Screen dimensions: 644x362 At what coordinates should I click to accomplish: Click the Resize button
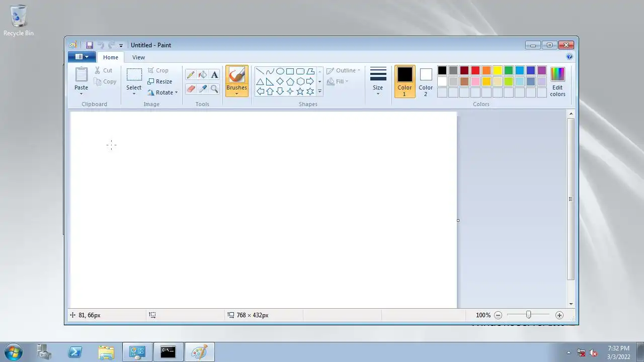(160, 81)
